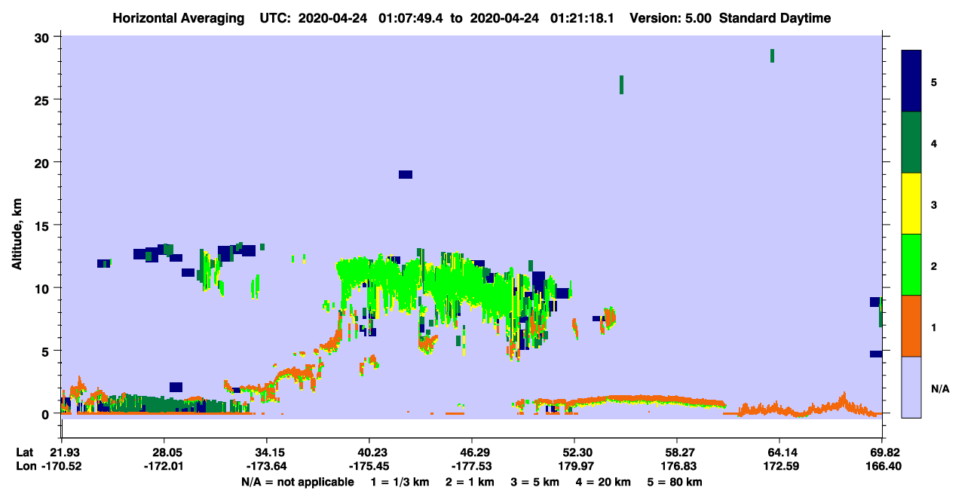Click the orange color bar segment for 1

[911, 326]
